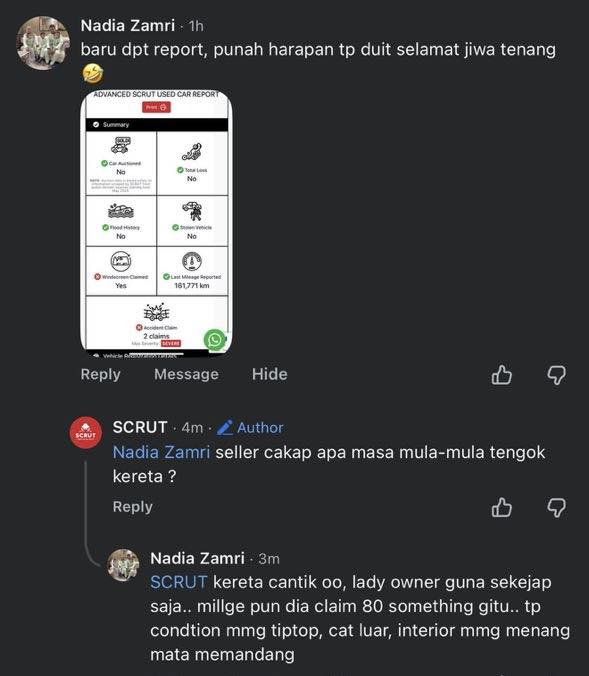This screenshot has width=589, height=676.
Task: Open the attached SCRUT used car report image
Action: (x=157, y=223)
